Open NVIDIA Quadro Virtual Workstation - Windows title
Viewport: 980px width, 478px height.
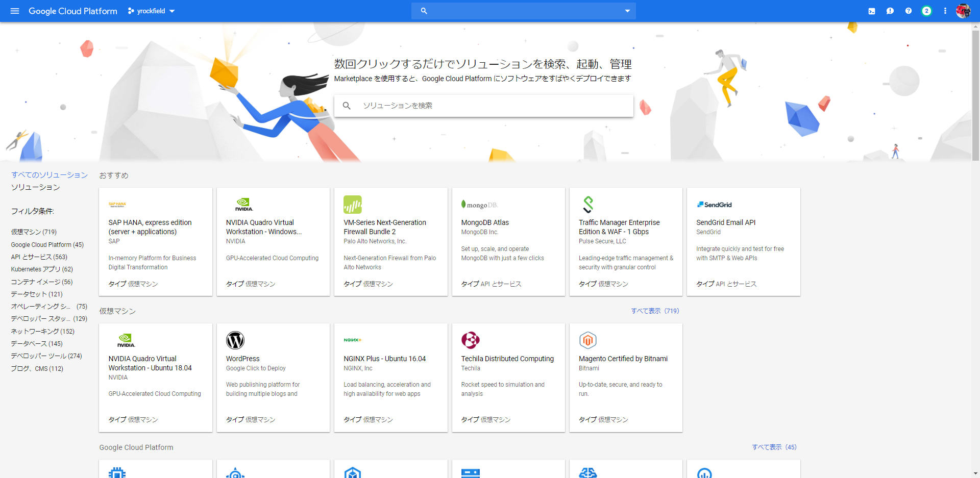click(264, 227)
